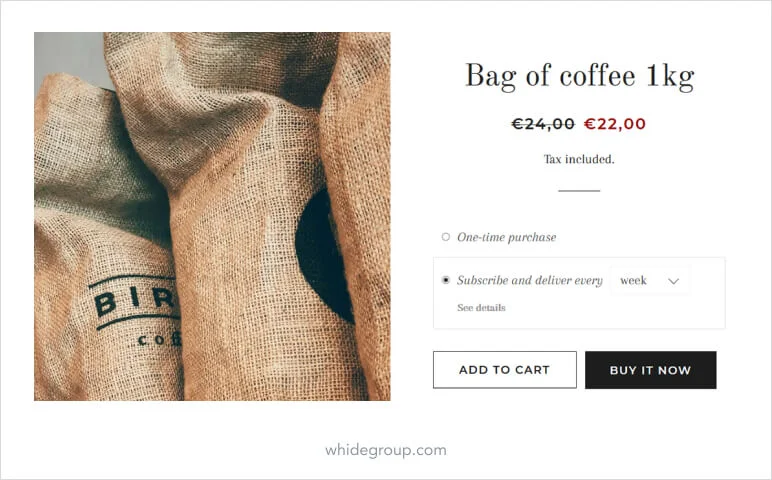
Task: Click the whidegroup.com watermark text
Action: click(386, 450)
